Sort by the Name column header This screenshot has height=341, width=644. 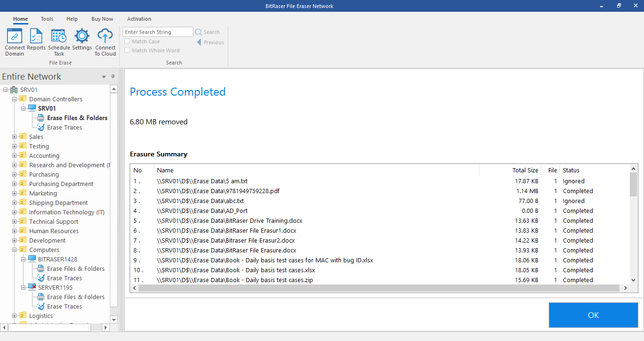316,170
